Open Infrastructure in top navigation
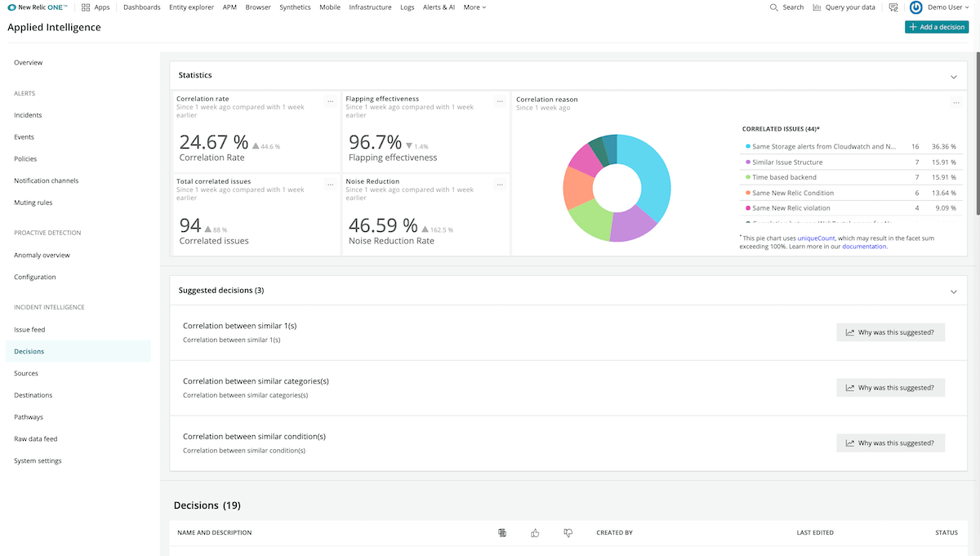This screenshot has width=980, height=556. click(x=370, y=7)
